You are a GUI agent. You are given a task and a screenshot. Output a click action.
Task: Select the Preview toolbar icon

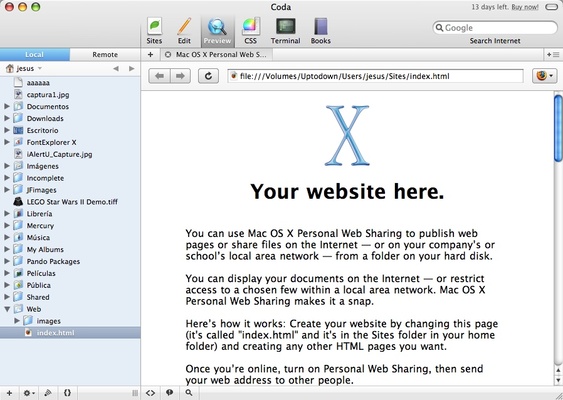[x=217, y=31]
